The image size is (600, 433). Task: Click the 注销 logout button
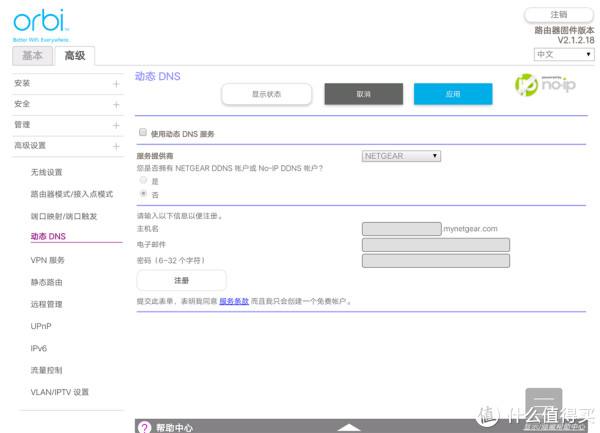[x=559, y=15]
